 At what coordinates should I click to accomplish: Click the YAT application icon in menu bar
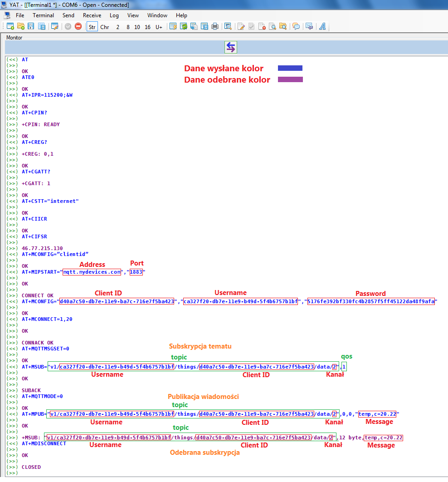7,15
